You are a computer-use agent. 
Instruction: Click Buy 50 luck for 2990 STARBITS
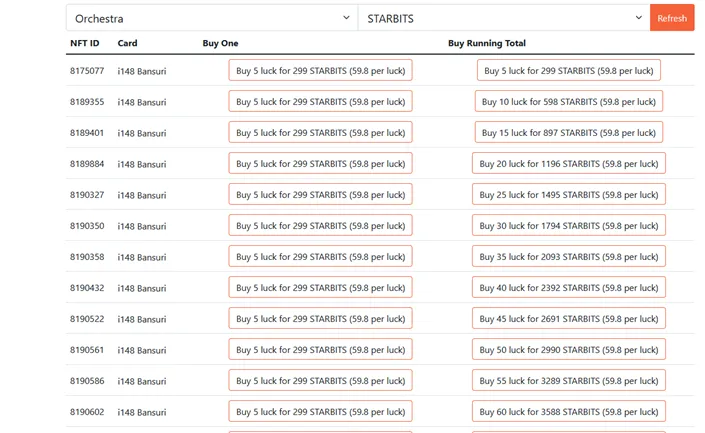(x=569, y=349)
